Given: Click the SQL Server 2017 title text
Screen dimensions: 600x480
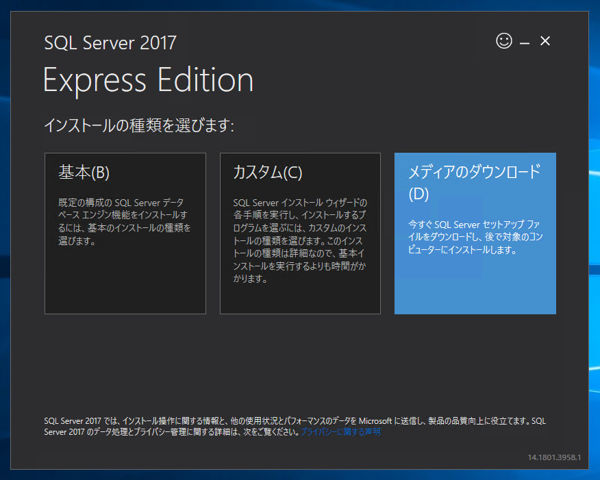Looking at the screenshot, I should coord(110,43).
